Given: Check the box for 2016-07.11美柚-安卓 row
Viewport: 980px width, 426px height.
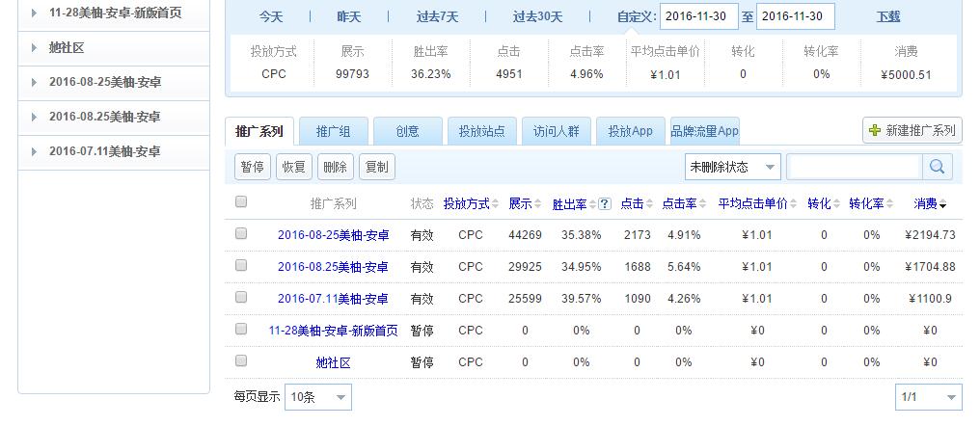Looking at the screenshot, I should 241,297.
